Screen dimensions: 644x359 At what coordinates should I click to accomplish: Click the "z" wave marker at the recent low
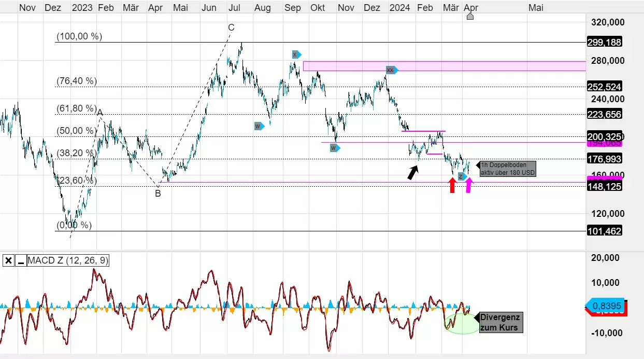[461, 176]
